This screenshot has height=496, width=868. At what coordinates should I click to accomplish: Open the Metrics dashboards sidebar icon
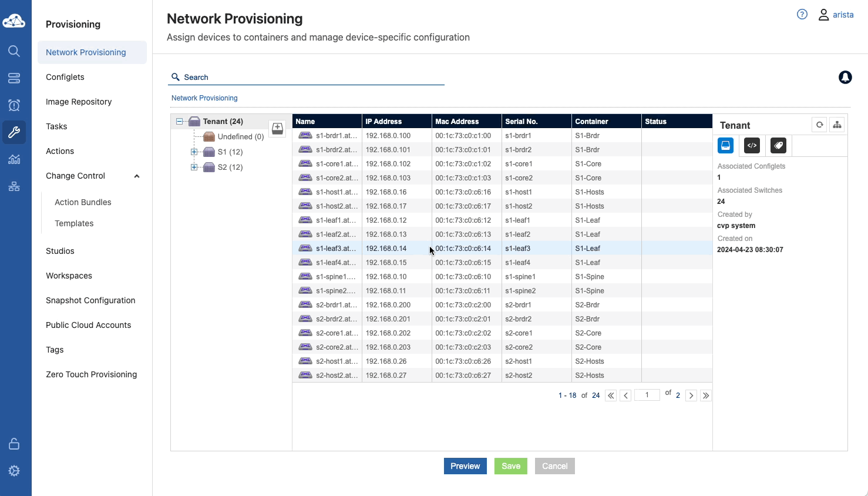tap(14, 159)
